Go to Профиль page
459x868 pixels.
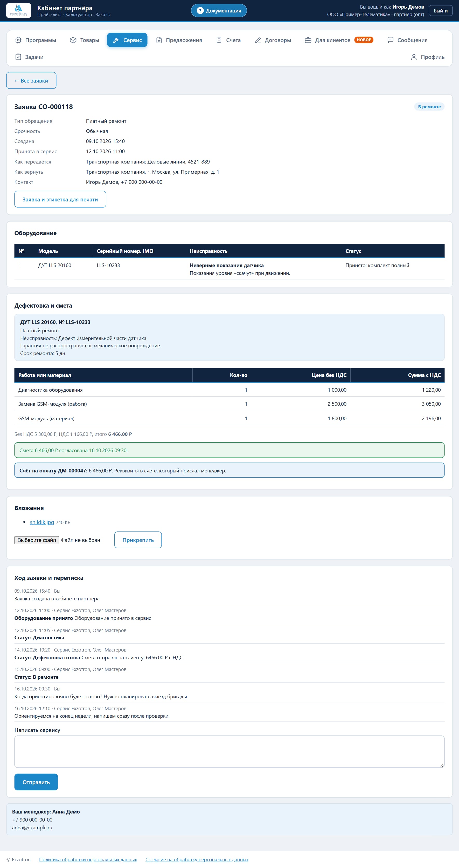pyautogui.click(x=428, y=57)
